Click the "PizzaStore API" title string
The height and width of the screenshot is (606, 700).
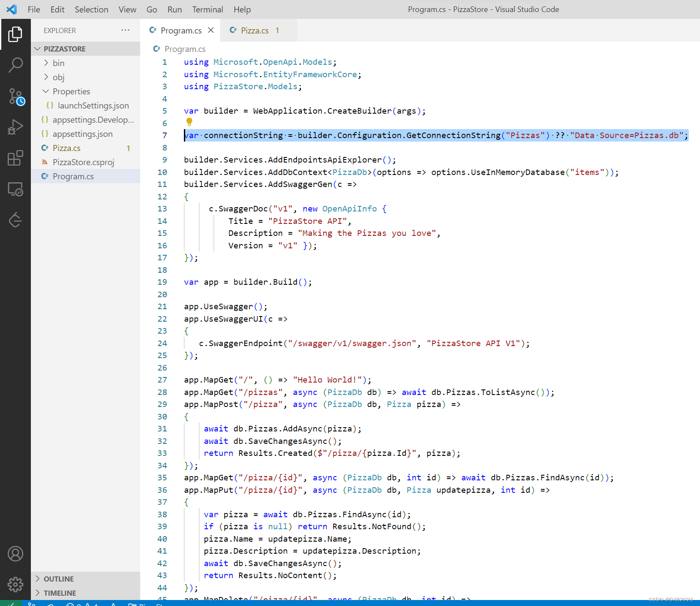[307, 221]
